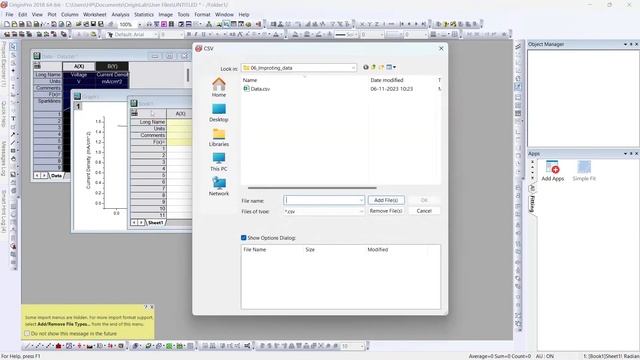Select column B(Y) header in Data workbook
Viewport: 640px width, 360px height.
112,66
